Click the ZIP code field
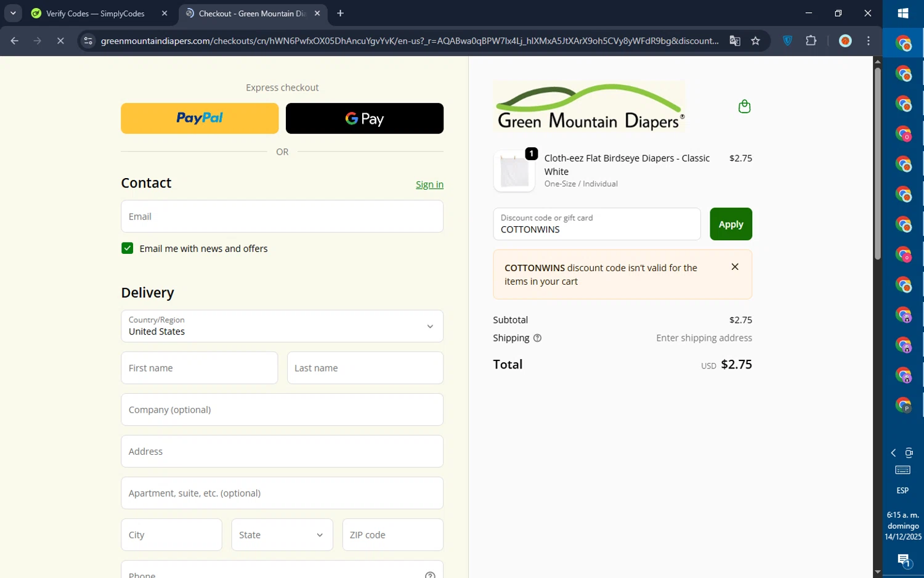924x578 pixels. point(393,535)
